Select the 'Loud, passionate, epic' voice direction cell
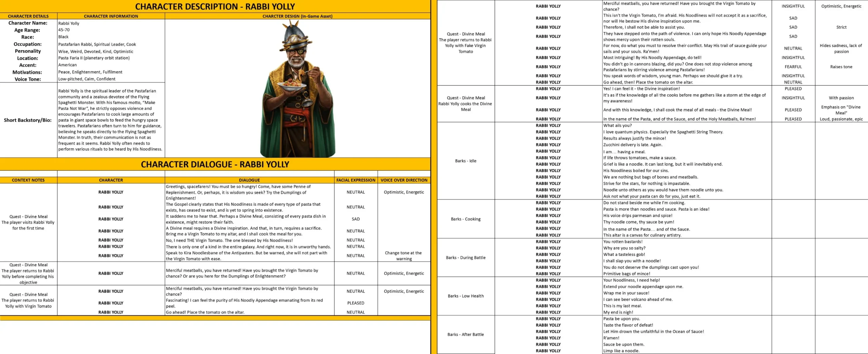This screenshot has height=354, width=868. [x=841, y=119]
